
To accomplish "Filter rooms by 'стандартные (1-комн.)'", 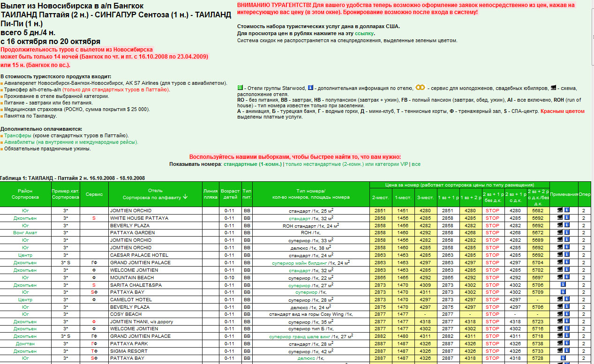I will pyautogui.click(x=252, y=164).
